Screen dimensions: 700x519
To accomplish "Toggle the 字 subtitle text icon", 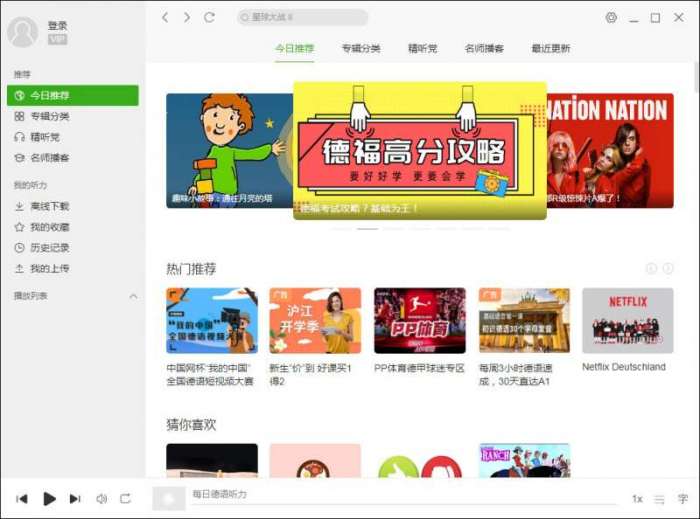I will pos(683,499).
